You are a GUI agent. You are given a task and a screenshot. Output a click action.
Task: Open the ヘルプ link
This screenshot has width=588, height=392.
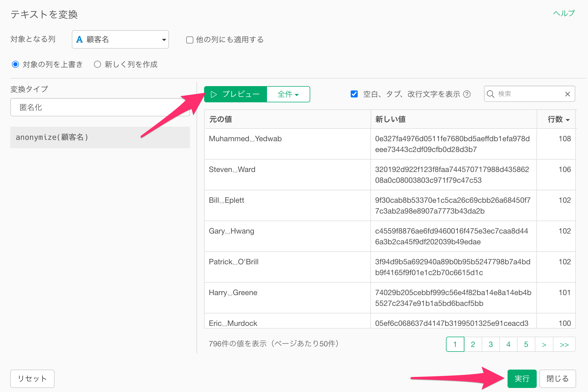coord(564,13)
